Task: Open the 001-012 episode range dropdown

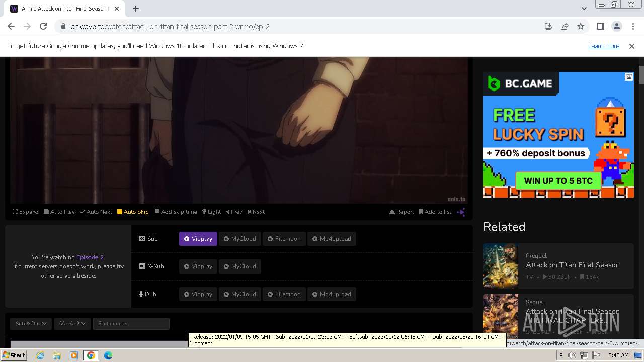Action: pyautogui.click(x=72, y=323)
